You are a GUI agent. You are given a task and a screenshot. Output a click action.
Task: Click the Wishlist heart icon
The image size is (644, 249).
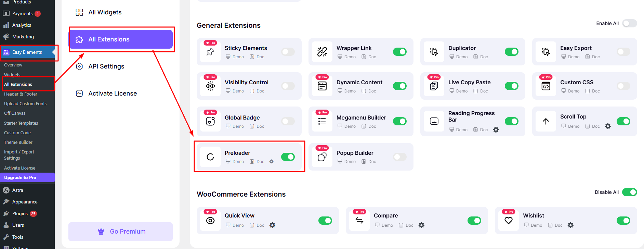509,221
